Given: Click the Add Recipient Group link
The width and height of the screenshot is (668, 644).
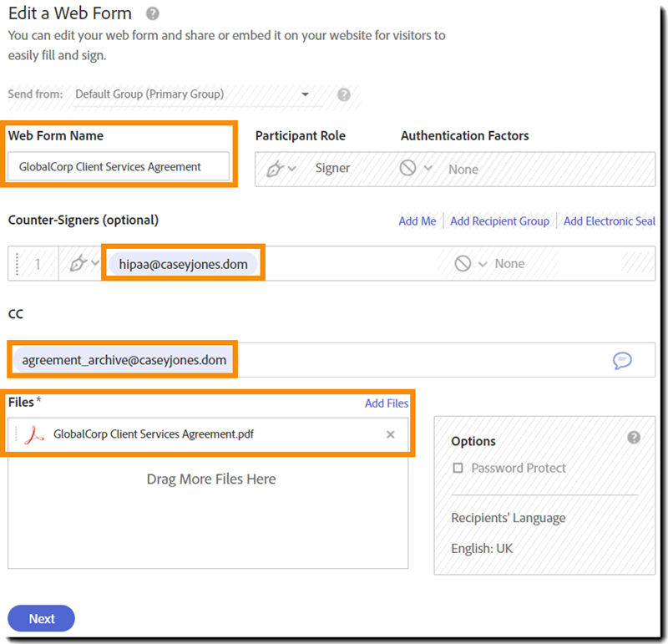Looking at the screenshot, I should coord(499,221).
